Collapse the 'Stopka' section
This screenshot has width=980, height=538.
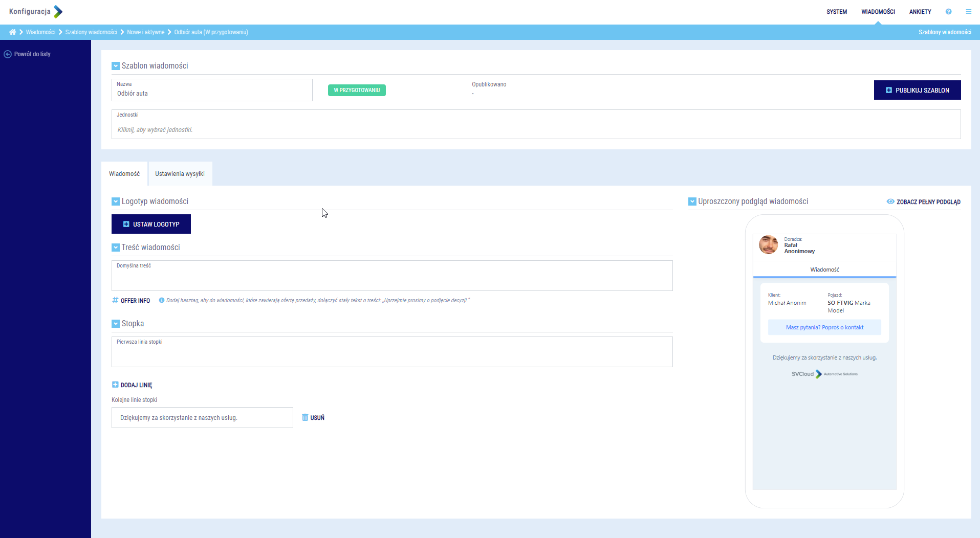pyautogui.click(x=116, y=324)
